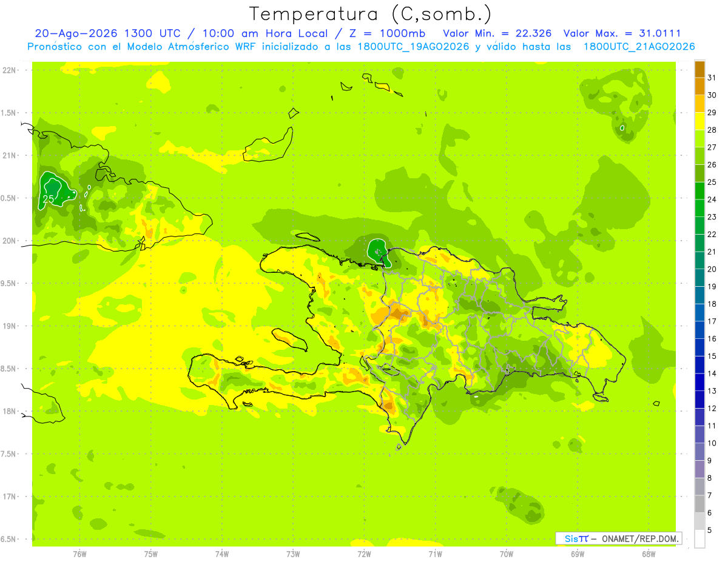Viewport: 728px width, 562px height.
Task: Click the "17N" latitude label
Action: coord(8,497)
